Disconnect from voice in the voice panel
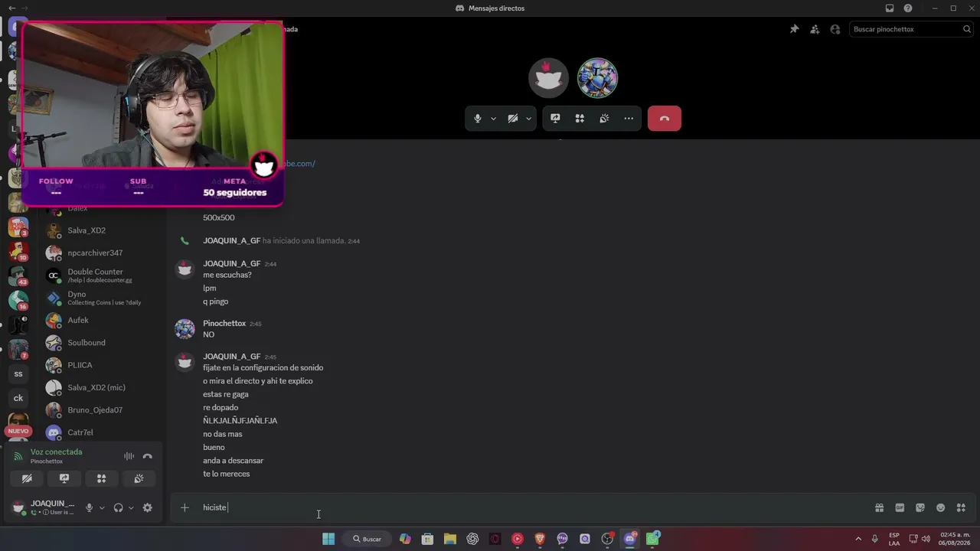Viewport: 980px width, 551px height. pos(148,456)
